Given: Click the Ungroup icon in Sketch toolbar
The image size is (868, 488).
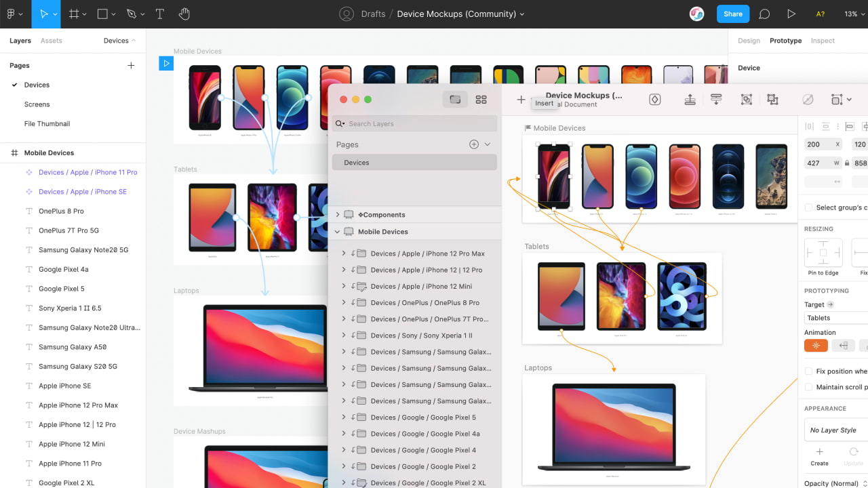Looking at the screenshot, I should [772, 99].
